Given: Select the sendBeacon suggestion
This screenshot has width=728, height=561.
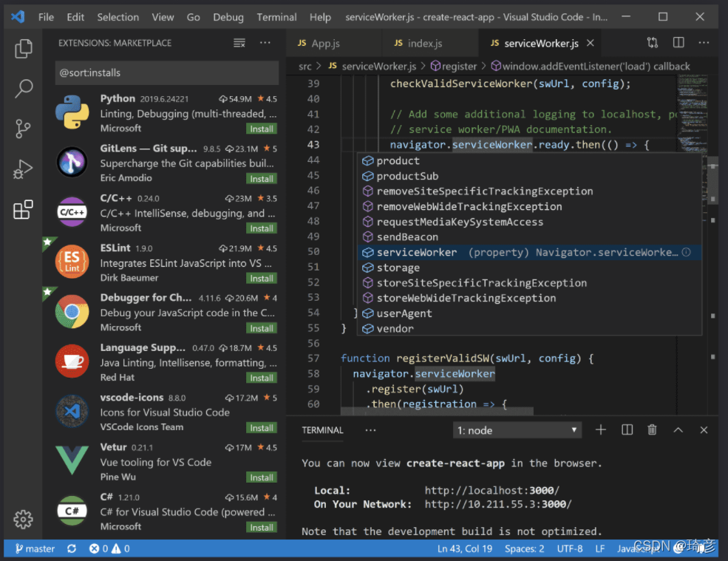Looking at the screenshot, I should (x=529, y=237).
